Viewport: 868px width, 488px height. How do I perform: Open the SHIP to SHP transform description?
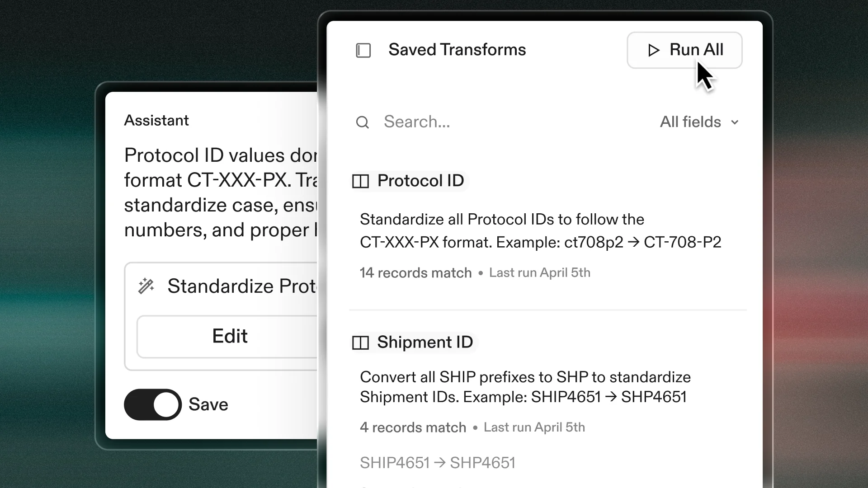click(525, 387)
